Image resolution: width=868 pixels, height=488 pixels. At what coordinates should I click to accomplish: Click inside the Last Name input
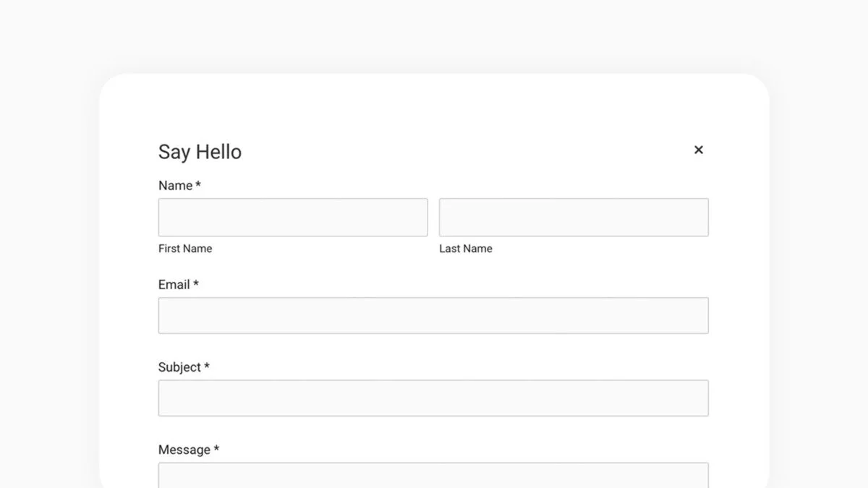click(574, 217)
